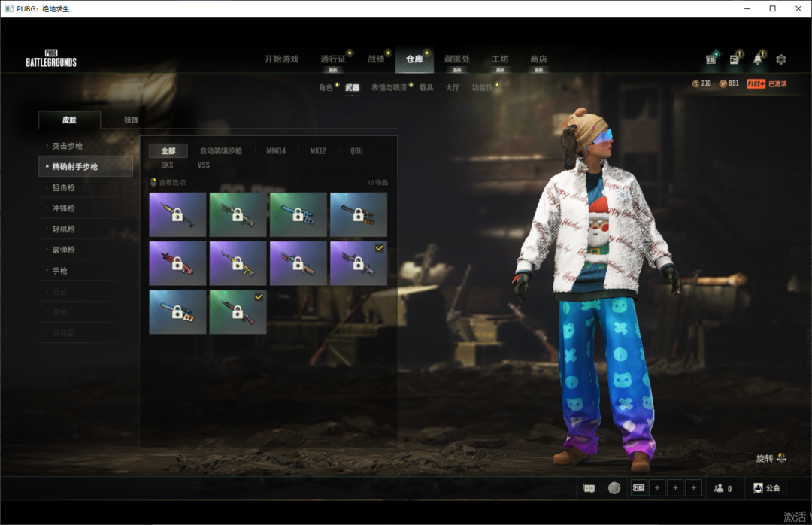Filter skins by 自动装填步枪
Viewport: 812px width, 525px height.
pos(221,151)
